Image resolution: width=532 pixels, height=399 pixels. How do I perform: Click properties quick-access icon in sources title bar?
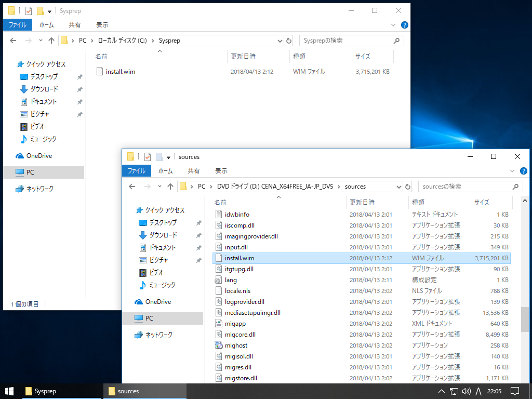[147, 157]
